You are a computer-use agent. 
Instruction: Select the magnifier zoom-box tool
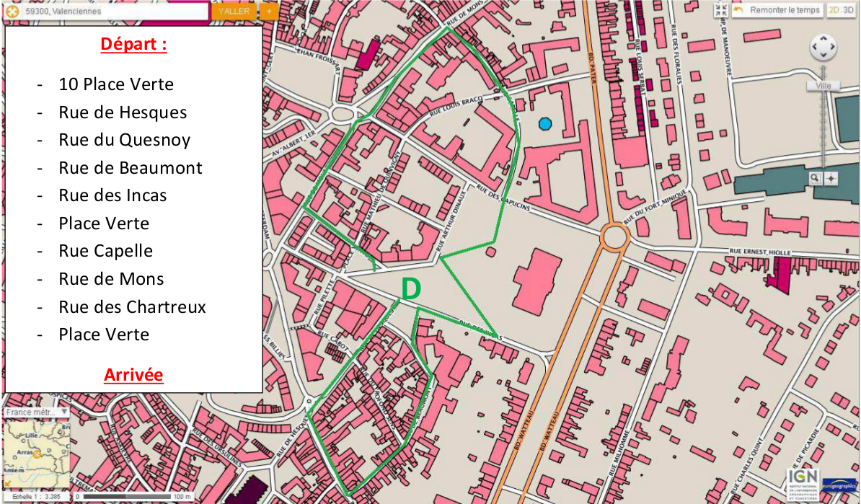815,178
